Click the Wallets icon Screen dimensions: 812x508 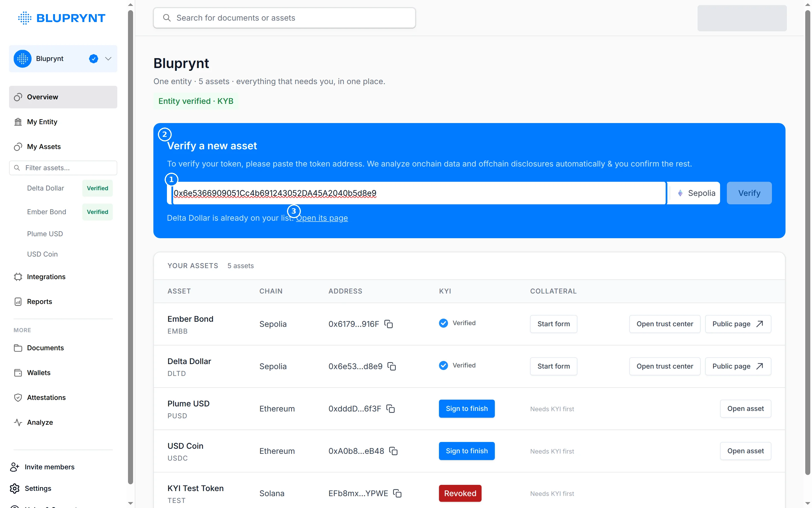[x=18, y=373]
